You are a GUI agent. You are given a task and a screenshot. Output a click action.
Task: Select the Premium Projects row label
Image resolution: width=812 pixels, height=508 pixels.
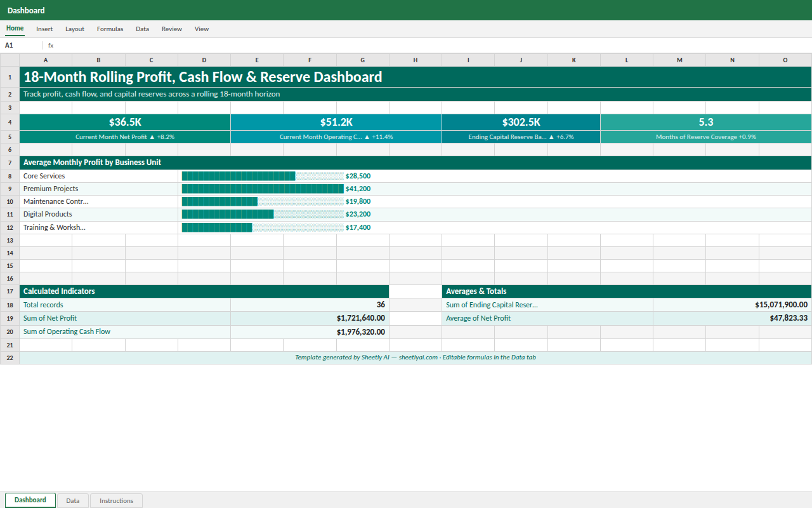(99, 189)
